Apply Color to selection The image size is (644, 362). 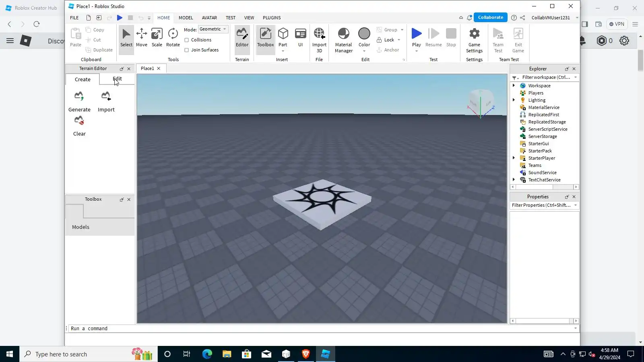(x=364, y=37)
